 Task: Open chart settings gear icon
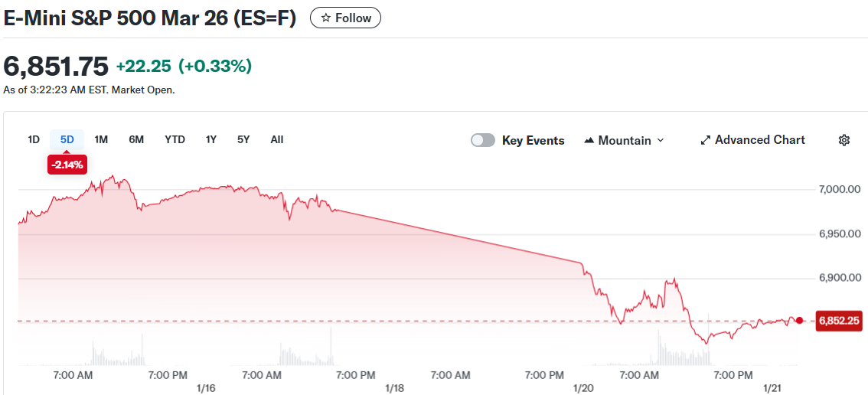844,140
